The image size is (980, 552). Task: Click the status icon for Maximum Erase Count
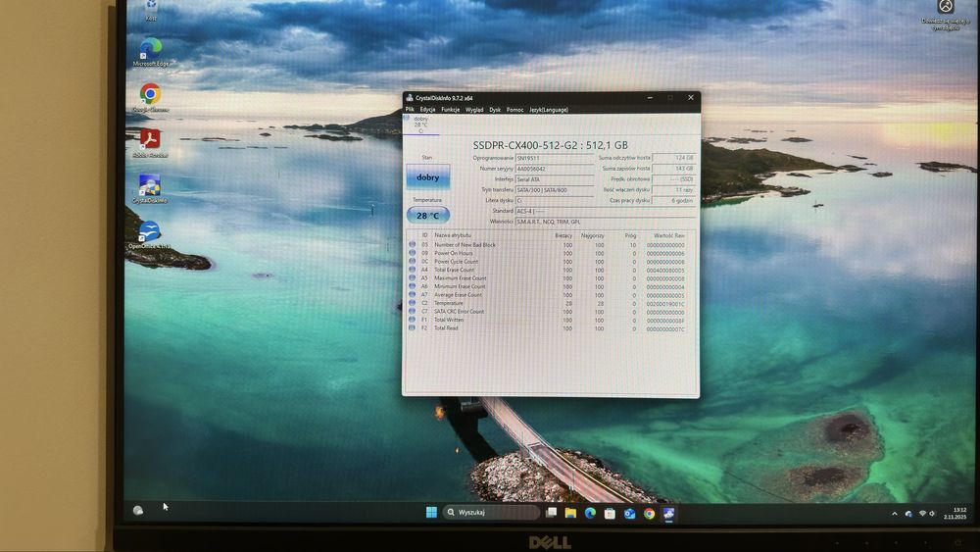pyautogui.click(x=412, y=277)
